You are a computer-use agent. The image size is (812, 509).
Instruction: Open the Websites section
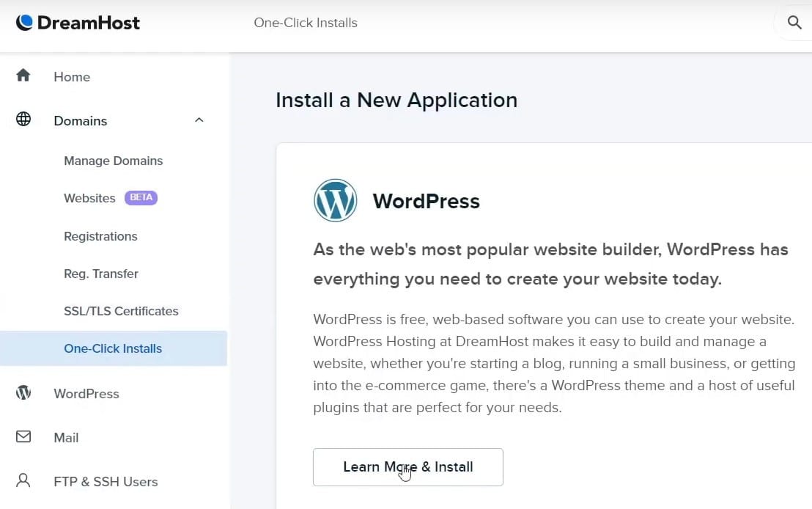(x=89, y=198)
